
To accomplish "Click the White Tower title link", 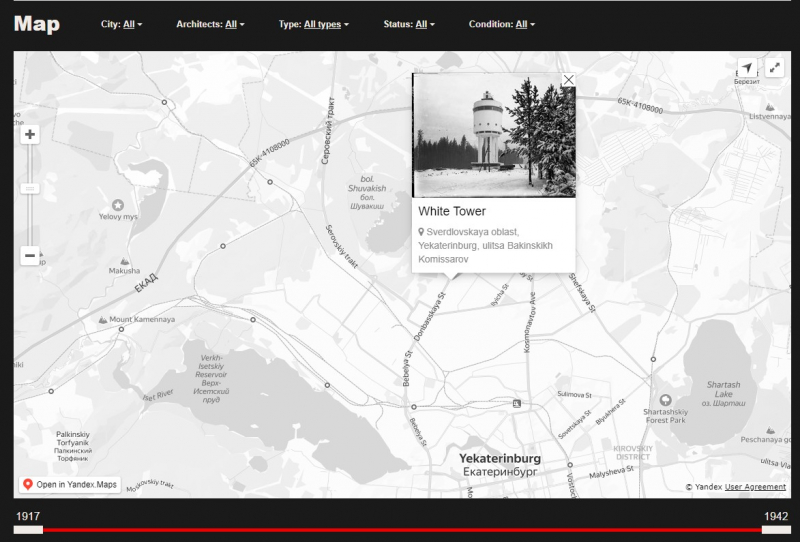I will (x=452, y=212).
